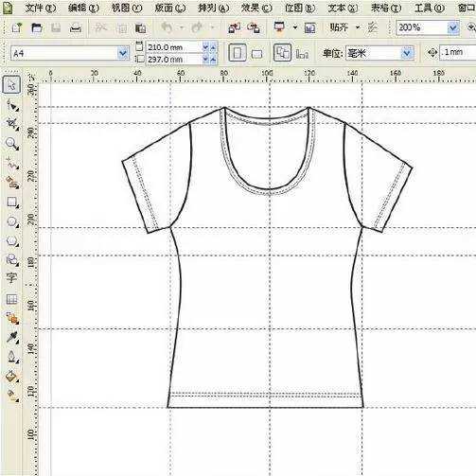This screenshot has height=476, width=476.
Task: Open the units (毫米) dropdown
Action: click(x=407, y=53)
